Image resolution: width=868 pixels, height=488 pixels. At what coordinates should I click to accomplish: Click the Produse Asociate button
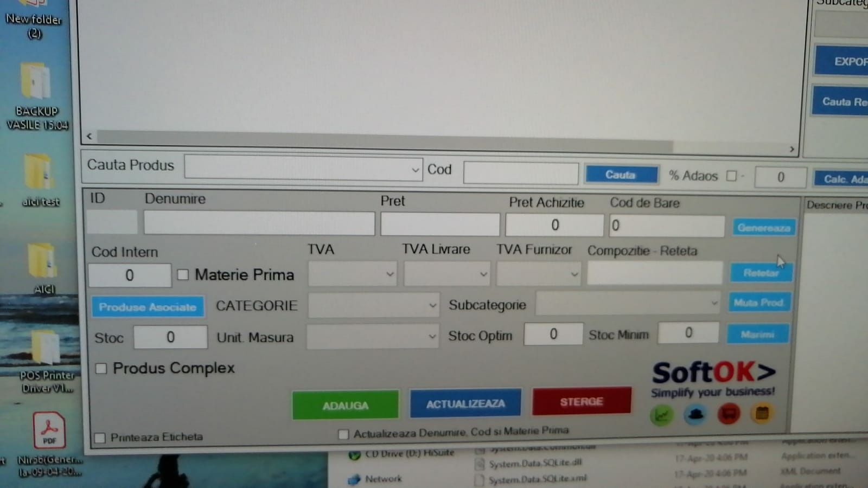pyautogui.click(x=148, y=307)
